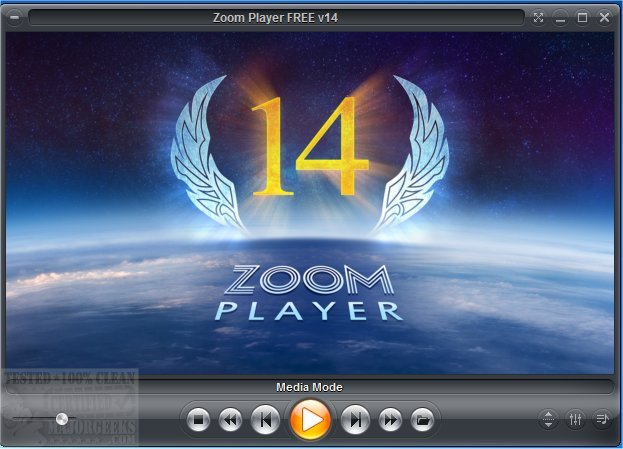
Task: Open the menu button at the top-left of the title bar
Action: (14, 17)
